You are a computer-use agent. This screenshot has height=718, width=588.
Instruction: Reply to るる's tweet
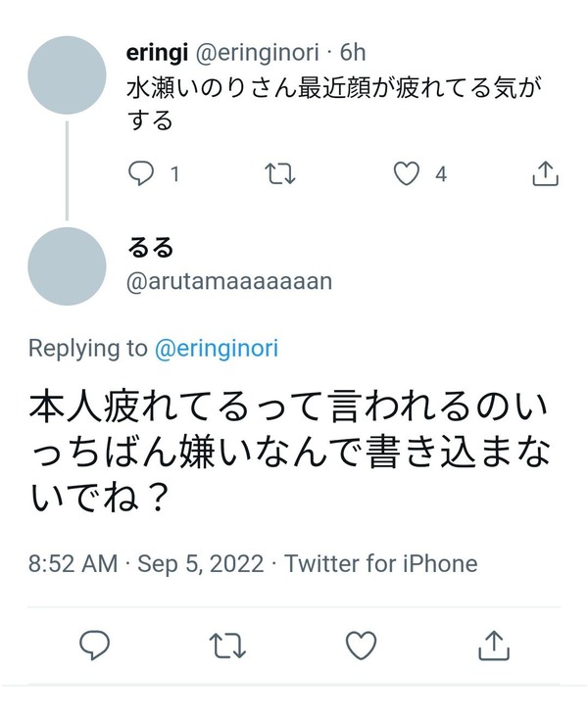[x=94, y=645]
